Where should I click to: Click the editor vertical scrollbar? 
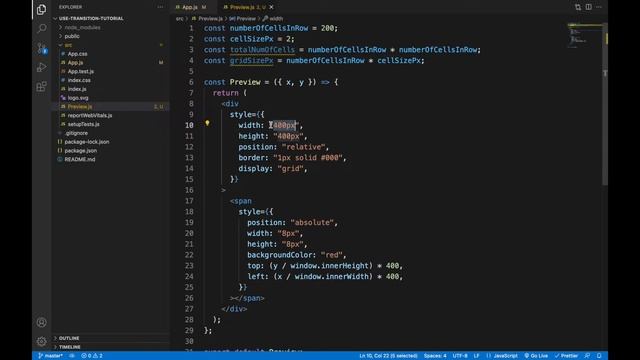[x=605, y=104]
